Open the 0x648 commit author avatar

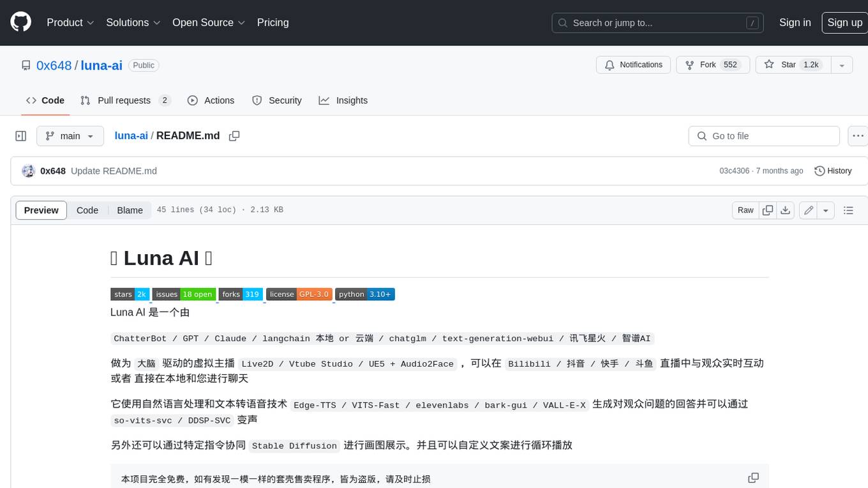coord(28,171)
